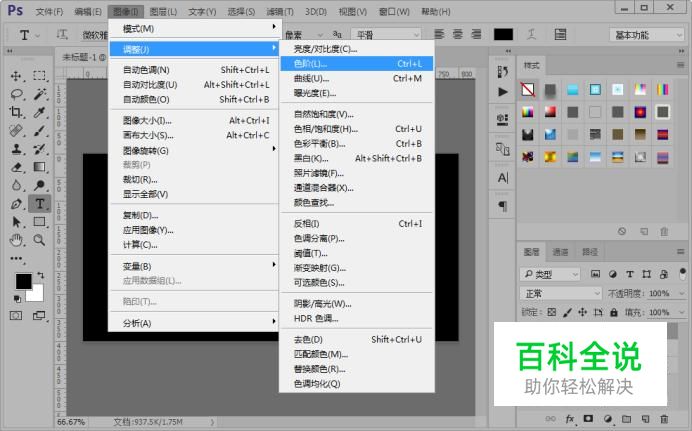Select the Hand tool
Viewport: 692px width, 431px height.
pos(16,240)
